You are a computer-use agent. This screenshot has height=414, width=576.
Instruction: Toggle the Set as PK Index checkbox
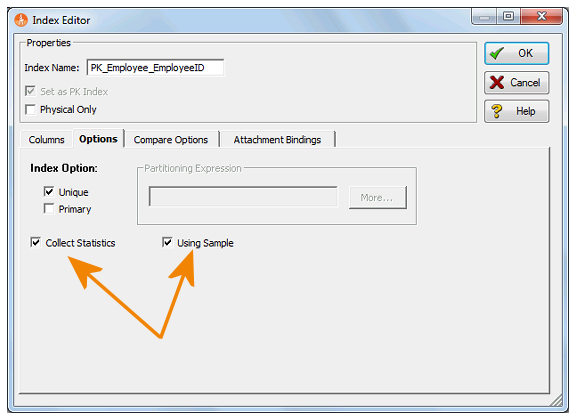click(30, 91)
